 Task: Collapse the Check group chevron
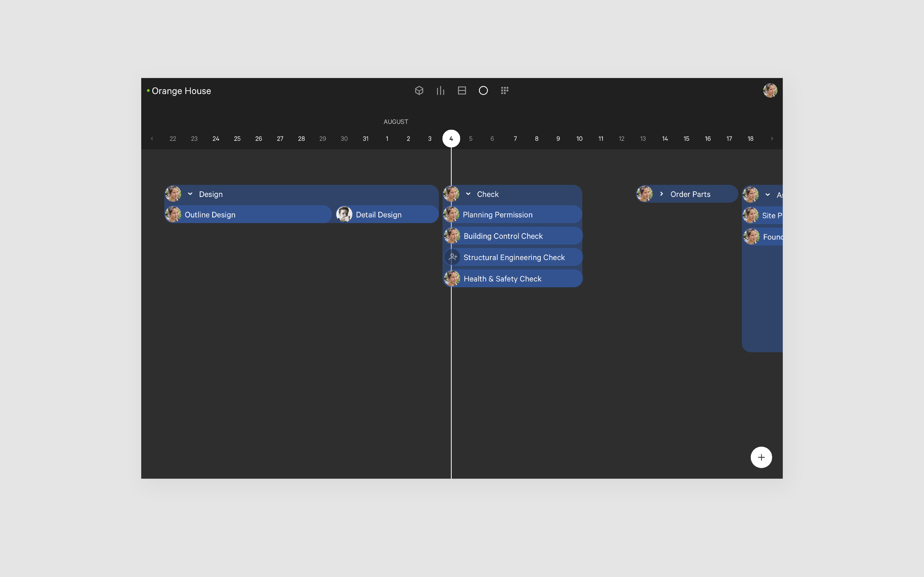468,194
